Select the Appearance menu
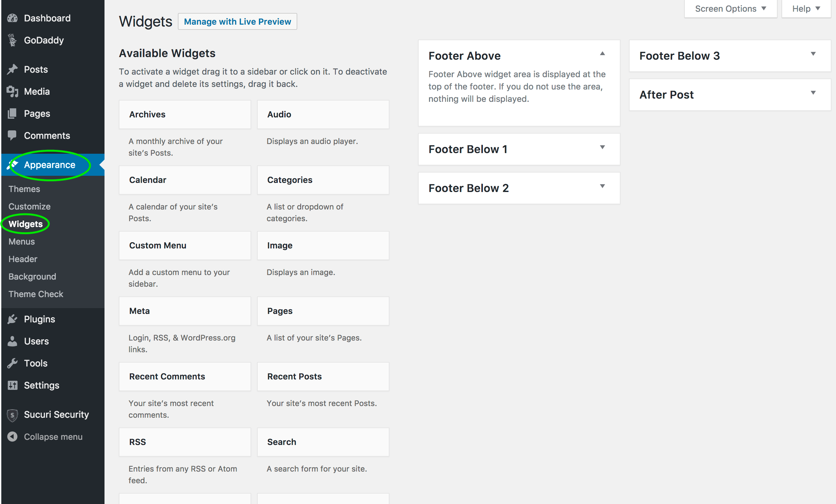836x504 pixels. click(x=52, y=164)
